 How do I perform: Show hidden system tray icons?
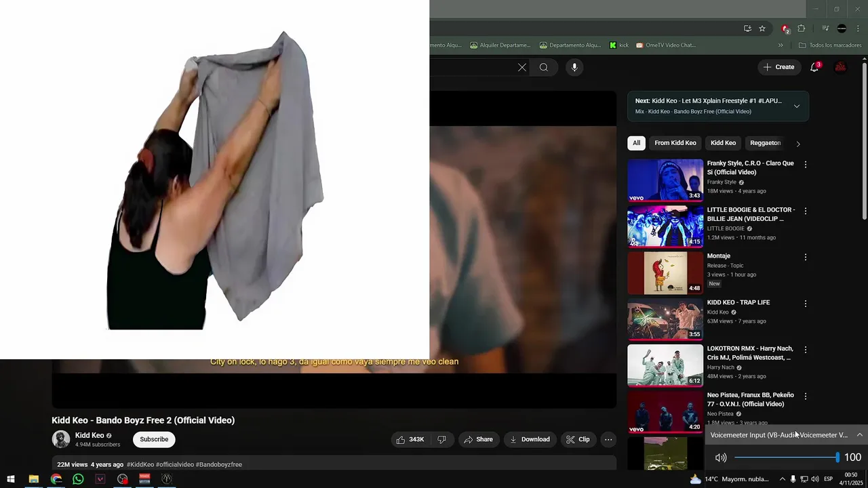pos(782,479)
